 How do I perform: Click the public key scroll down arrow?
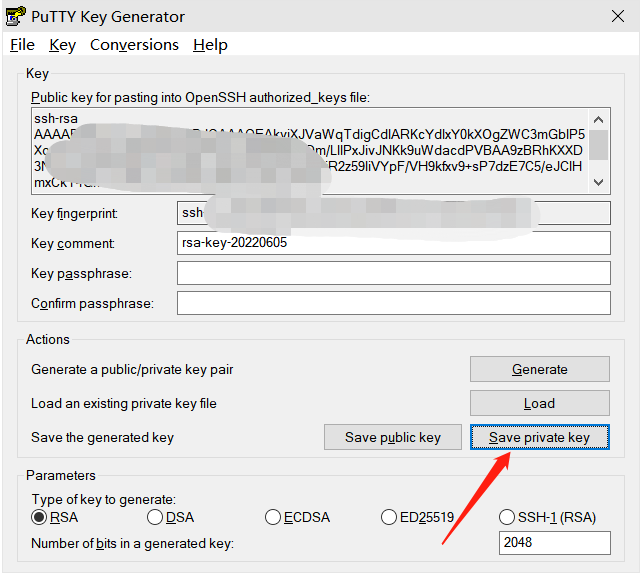point(598,182)
